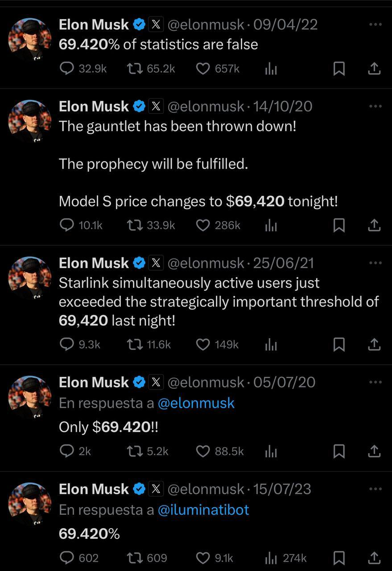Share the "69.420% of statistics" tweet
Image resolution: width=392 pixels, height=571 pixels.
click(374, 69)
